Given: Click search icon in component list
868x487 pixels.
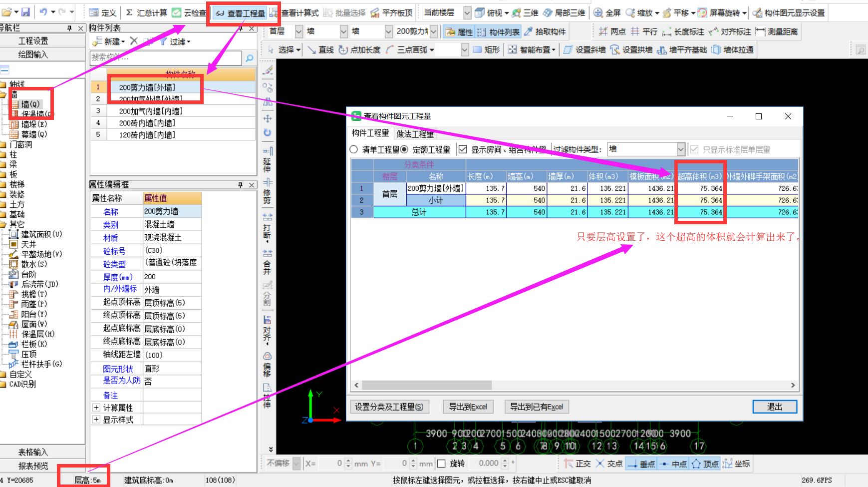Looking at the screenshot, I should [x=250, y=58].
